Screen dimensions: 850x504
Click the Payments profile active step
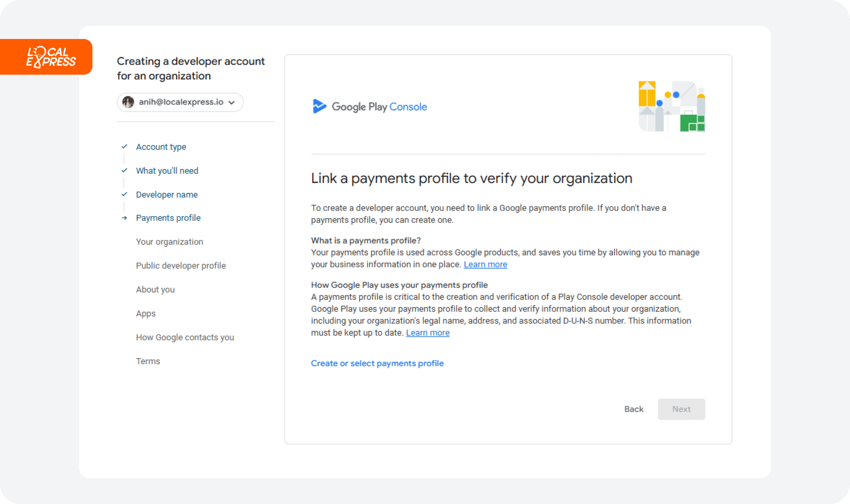point(168,218)
